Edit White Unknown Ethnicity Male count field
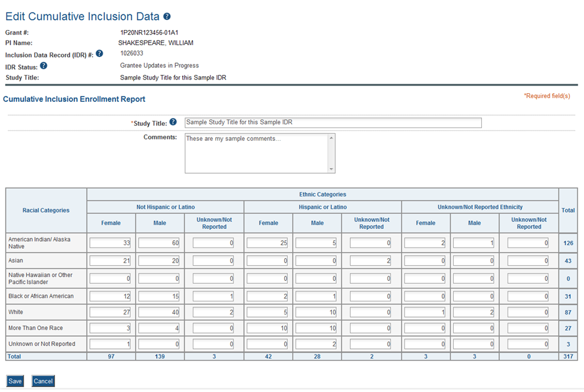Screen dimensions: 584x392 (x=473, y=311)
